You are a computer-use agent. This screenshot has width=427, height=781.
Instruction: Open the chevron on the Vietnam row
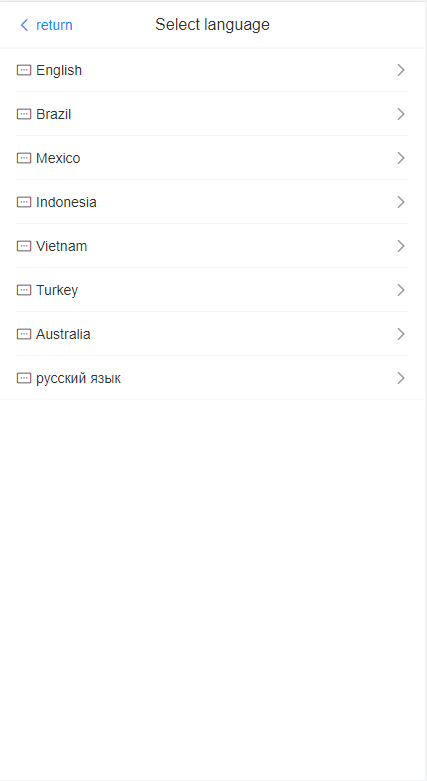pyautogui.click(x=401, y=246)
